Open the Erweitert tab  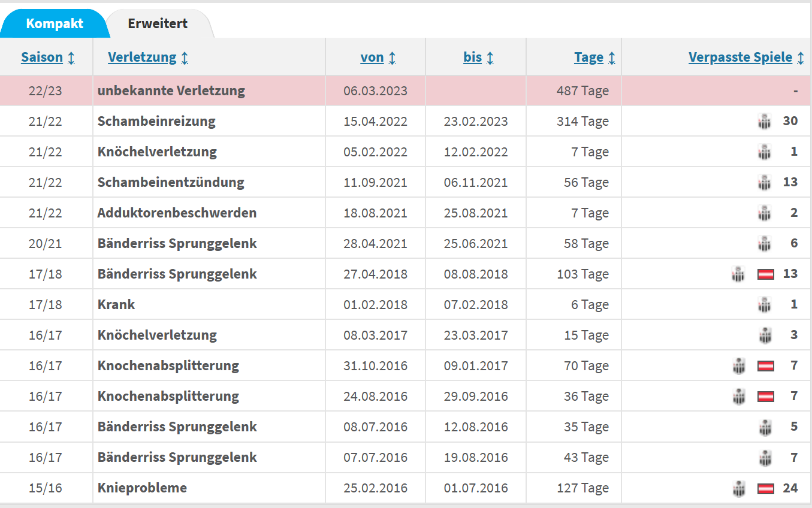coord(158,24)
